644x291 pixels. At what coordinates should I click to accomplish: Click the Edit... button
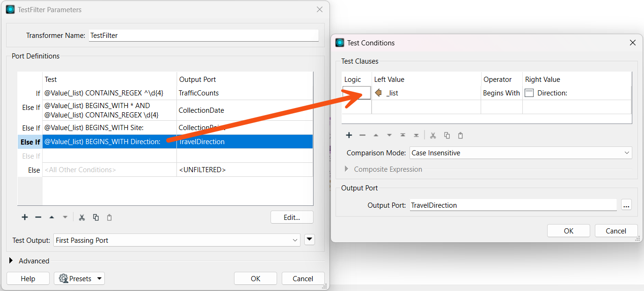[292, 217]
